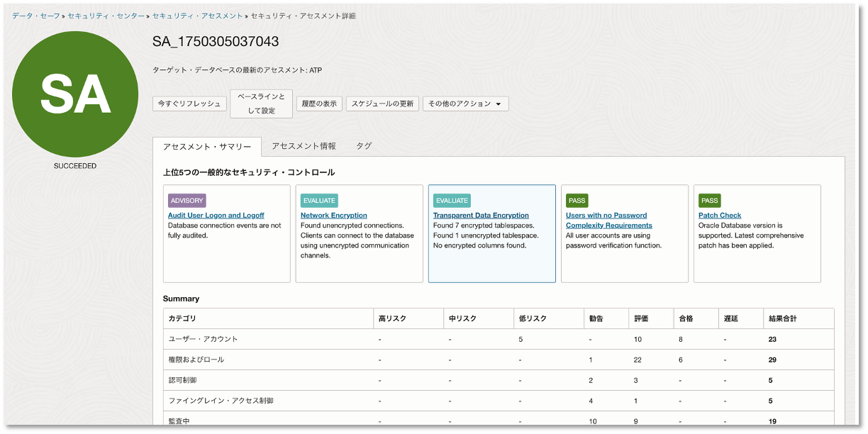The image size is (868, 434).
Task: Click the ベースラインとして設定 button
Action: tap(261, 104)
